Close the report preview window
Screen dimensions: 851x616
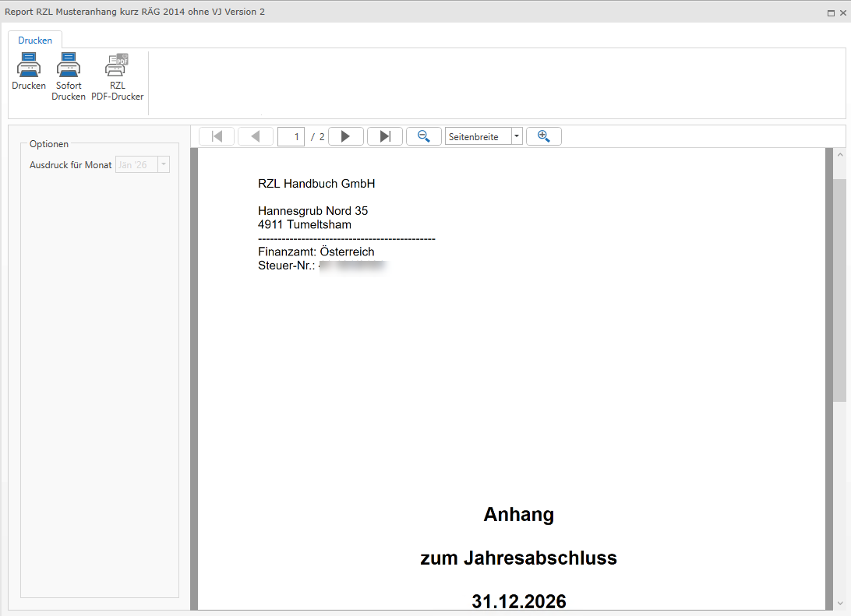[x=842, y=12]
